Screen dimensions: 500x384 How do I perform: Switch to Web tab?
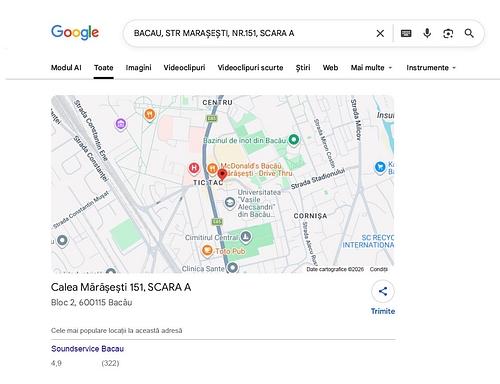click(x=330, y=68)
